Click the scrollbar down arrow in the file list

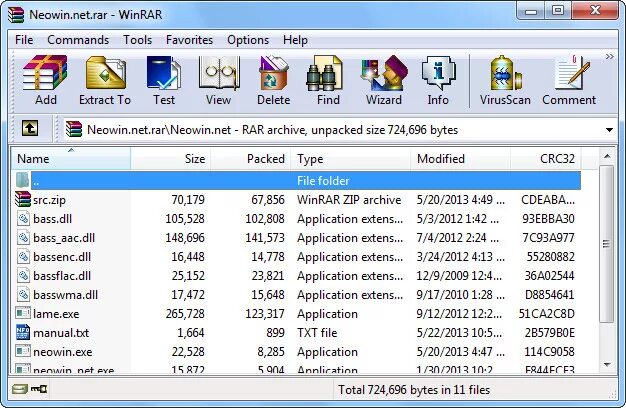pyautogui.click(x=607, y=364)
